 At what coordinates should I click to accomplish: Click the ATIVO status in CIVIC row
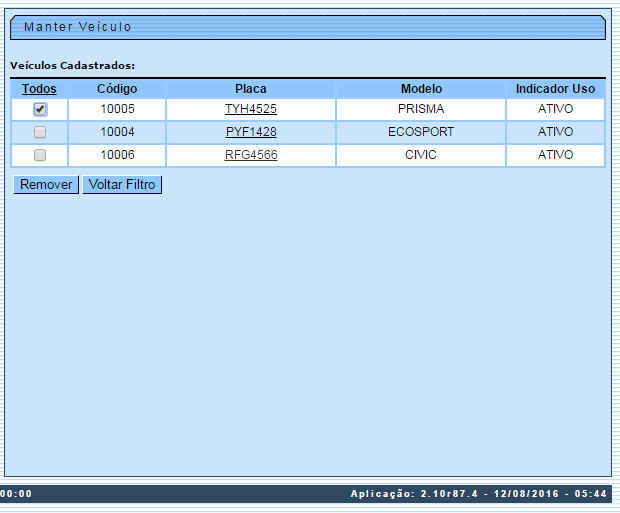tap(555, 155)
